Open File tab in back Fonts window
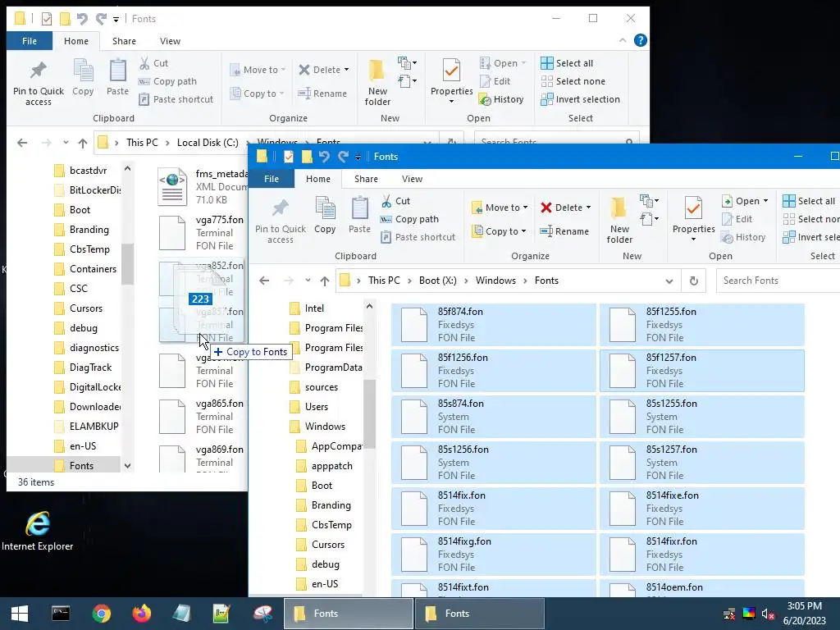 (x=30, y=41)
